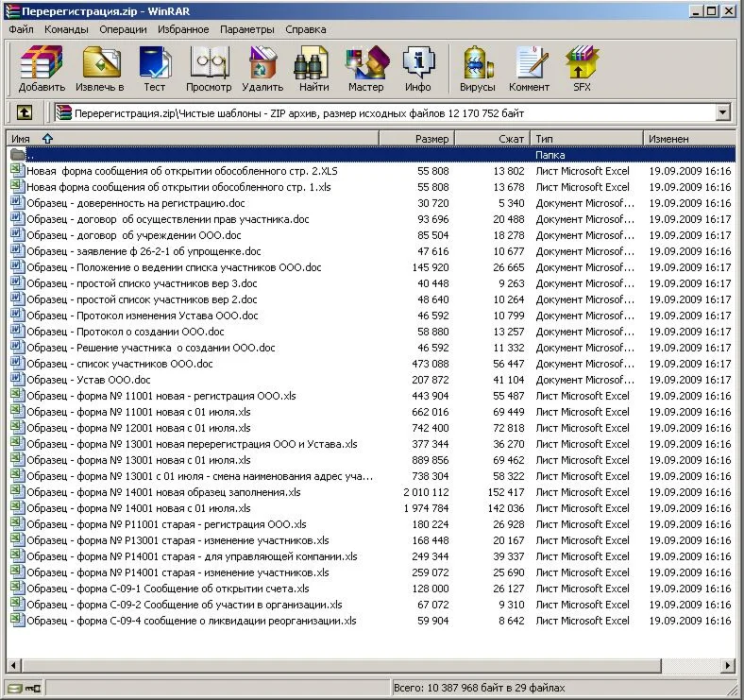Open the Параметры menu
744x700 pixels.
pos(247,29)
